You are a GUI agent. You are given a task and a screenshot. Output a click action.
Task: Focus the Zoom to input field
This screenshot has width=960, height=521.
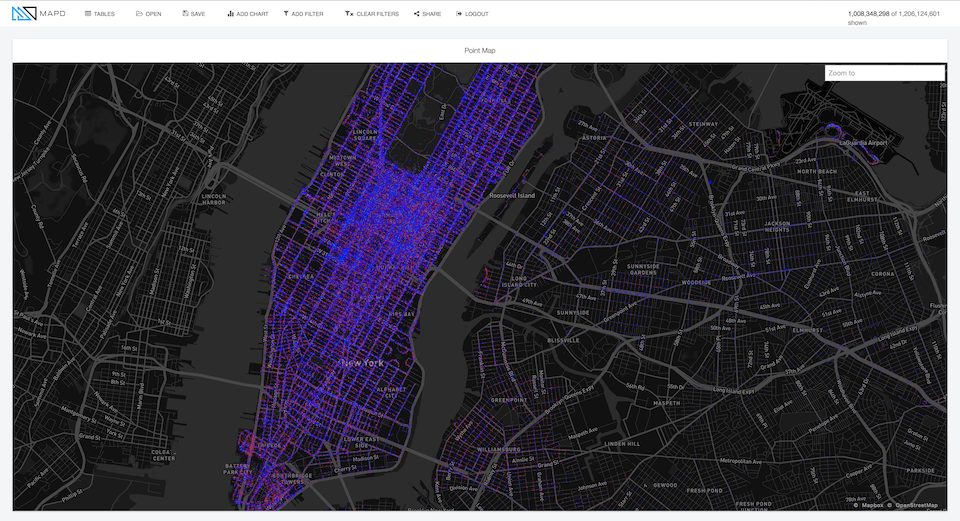tap(885, 73)
